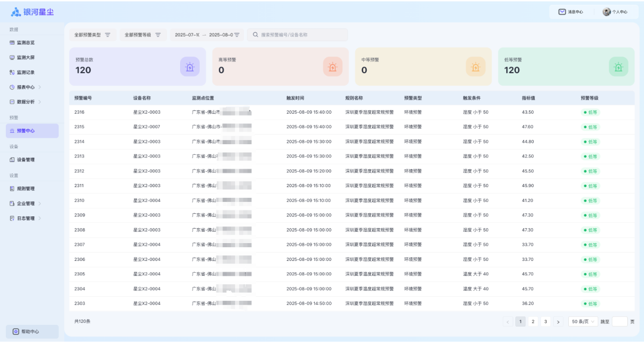Click the 监测总览 sidebar icon
This screenshot has height=342, width=644.
pyautogui.click(x=12, y=43)
